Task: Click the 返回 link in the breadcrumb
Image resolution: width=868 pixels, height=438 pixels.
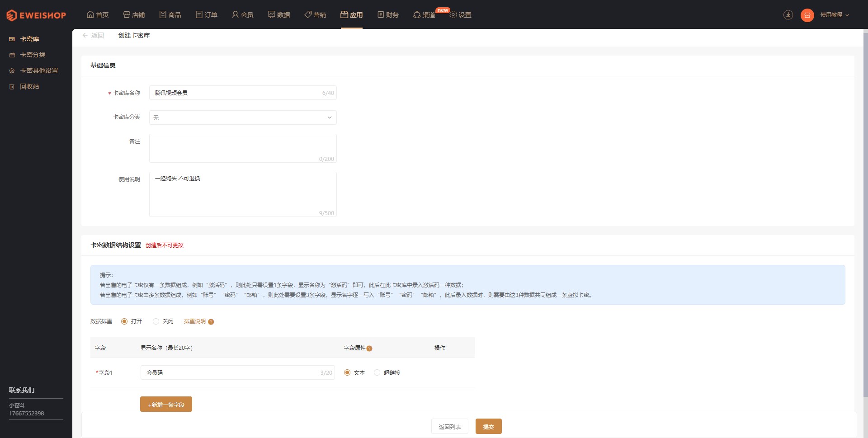Action: pos(98,35)
